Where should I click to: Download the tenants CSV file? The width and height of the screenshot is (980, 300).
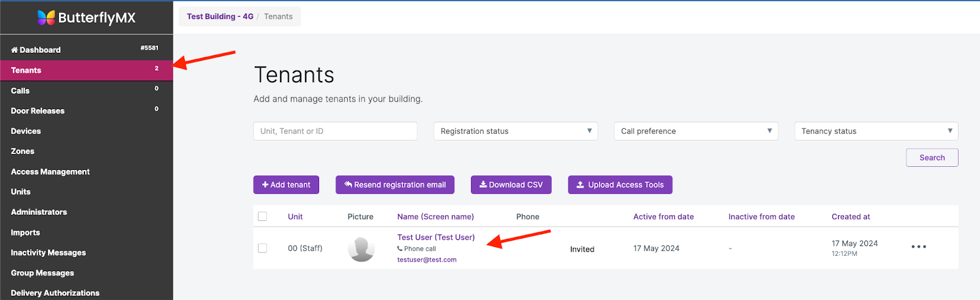coord(511,185)
